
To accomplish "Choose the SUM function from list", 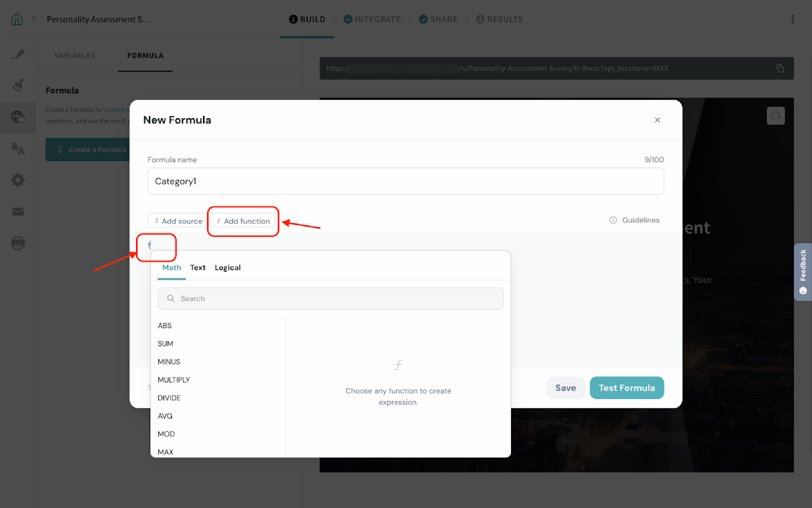I will pos(165,344).
